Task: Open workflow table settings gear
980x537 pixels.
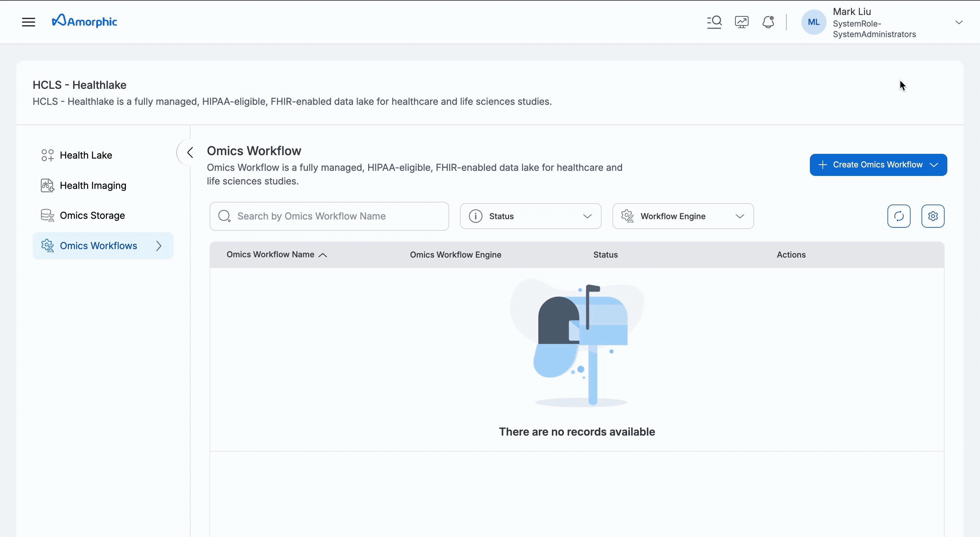Action: 933,216
